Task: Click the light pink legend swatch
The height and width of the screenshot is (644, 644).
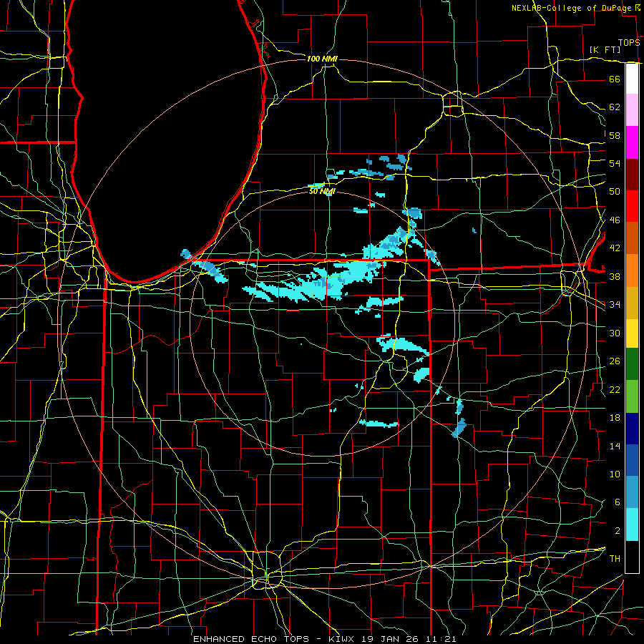Action: (x=632, y=110)
